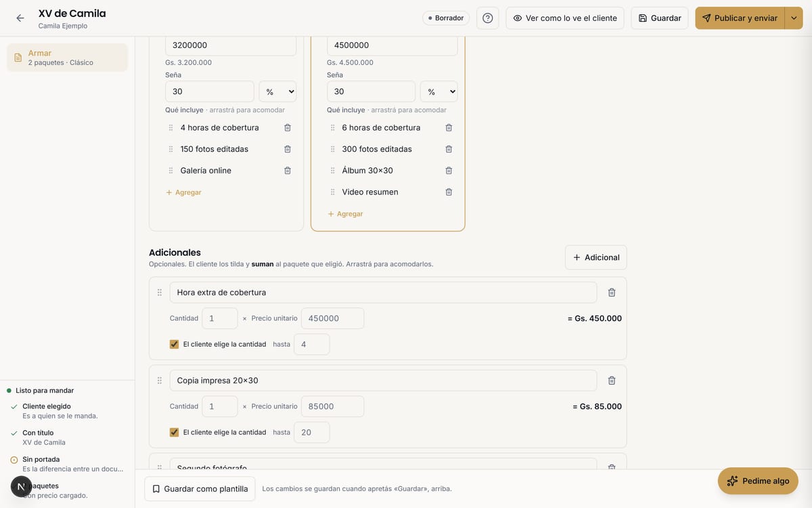Grab drag handle of 150 fotos editadas
The image size is (812, 508).
(x=171, y=149)
